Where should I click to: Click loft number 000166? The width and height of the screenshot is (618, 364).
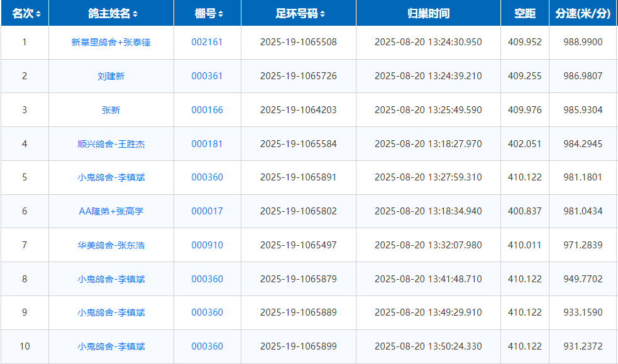[207, 110]
